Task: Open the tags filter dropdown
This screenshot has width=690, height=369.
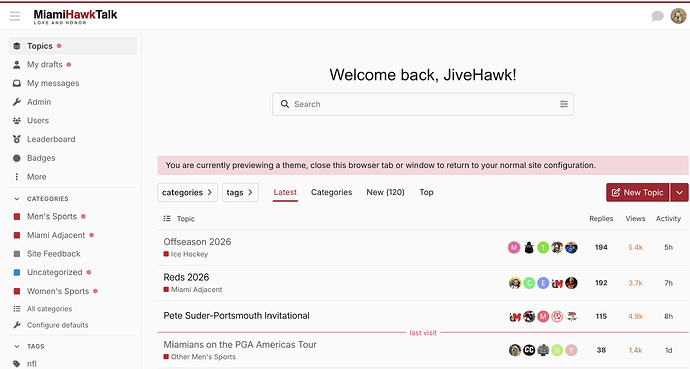Action: (x=240, y=193)
